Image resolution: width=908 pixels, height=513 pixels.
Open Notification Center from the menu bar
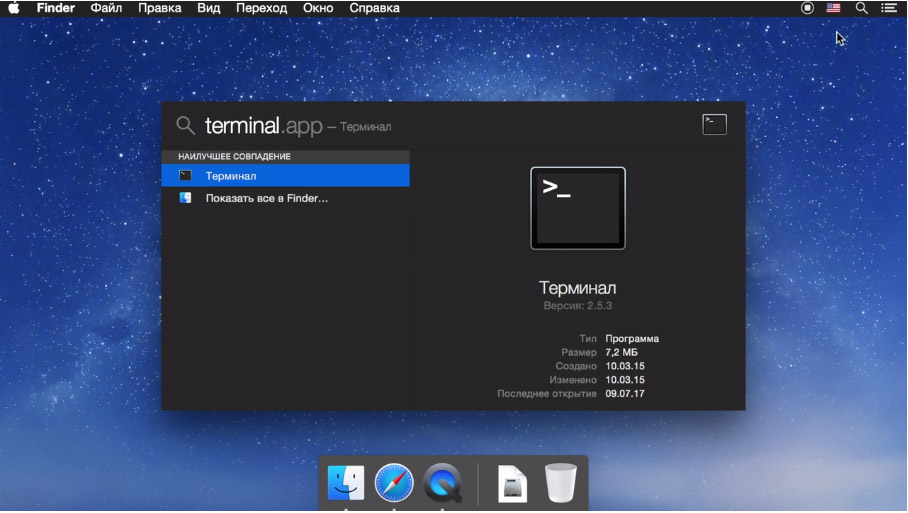pos(888,8)
